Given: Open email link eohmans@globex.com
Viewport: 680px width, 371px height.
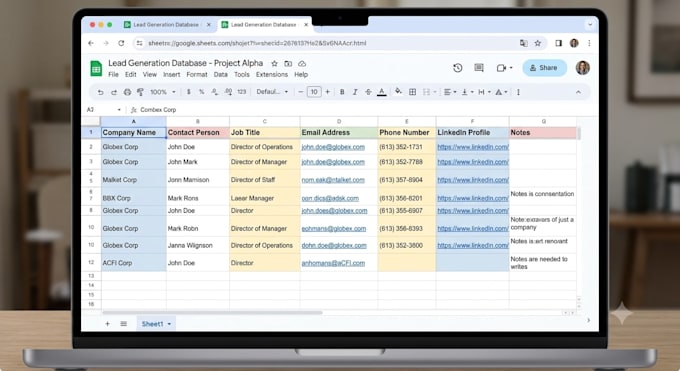Looking at the screenshot, I should [x=333, y=228].
